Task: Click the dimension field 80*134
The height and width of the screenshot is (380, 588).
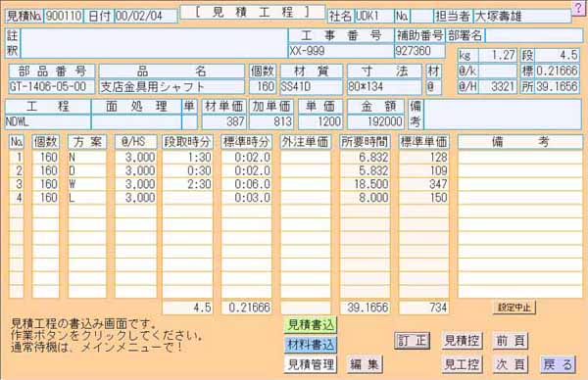Action: click(x=384, y=86)
